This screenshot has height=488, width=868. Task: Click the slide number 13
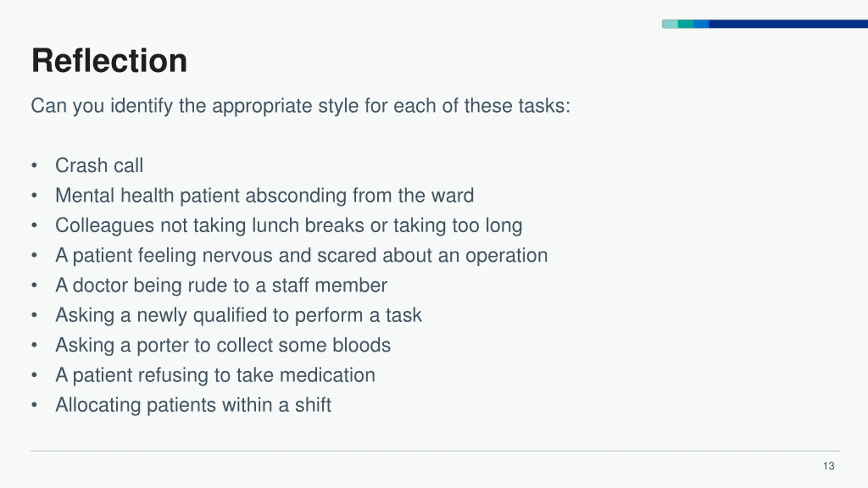pyautogui.click(x=829, y=466)
